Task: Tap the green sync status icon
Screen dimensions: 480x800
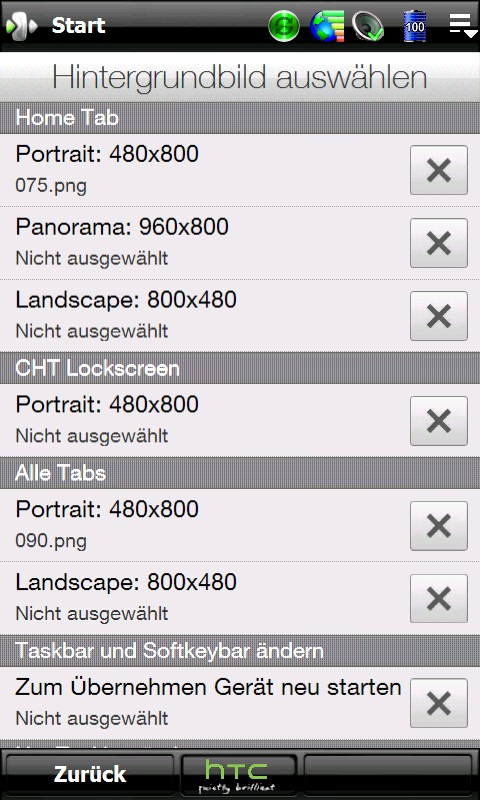Action: point(284,26)
